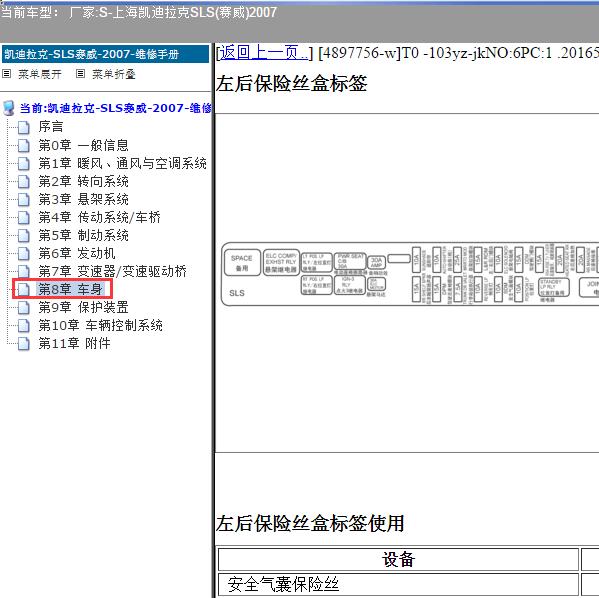The height and width of the screenshot is (598, 599).
Task: Open 第4章 传动系统/车桥
Action: [99, 217]
